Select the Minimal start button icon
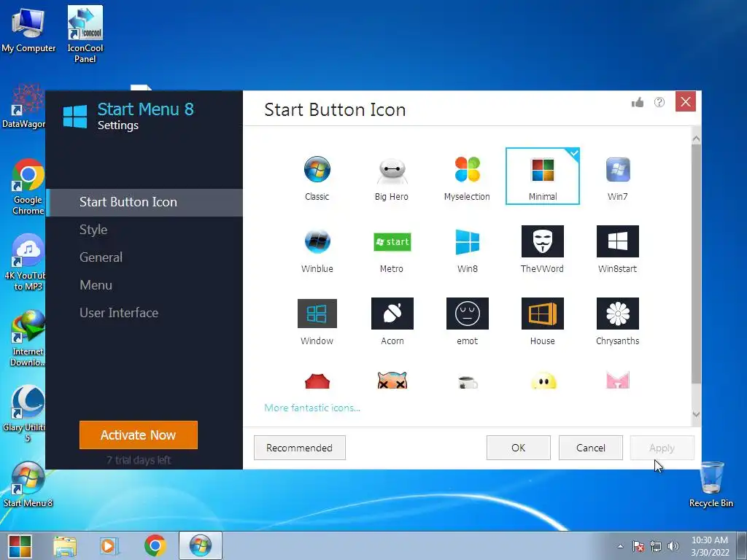Screen dimensions: 747x560 (542, 176)
